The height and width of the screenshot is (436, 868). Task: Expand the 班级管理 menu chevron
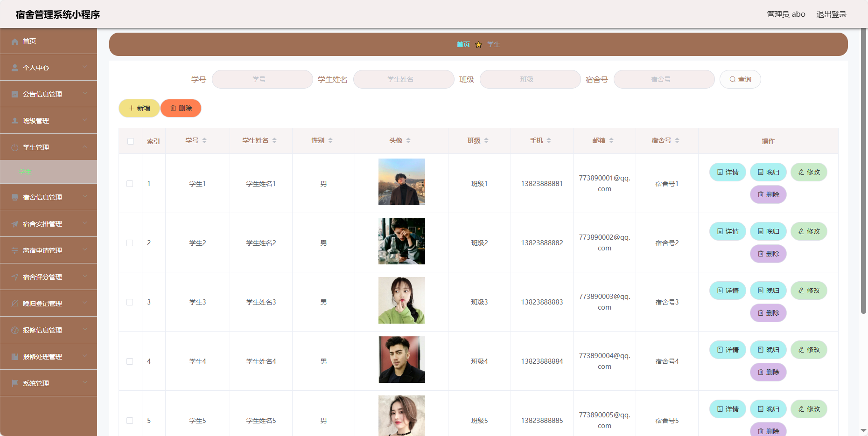(x=85, y=120)
